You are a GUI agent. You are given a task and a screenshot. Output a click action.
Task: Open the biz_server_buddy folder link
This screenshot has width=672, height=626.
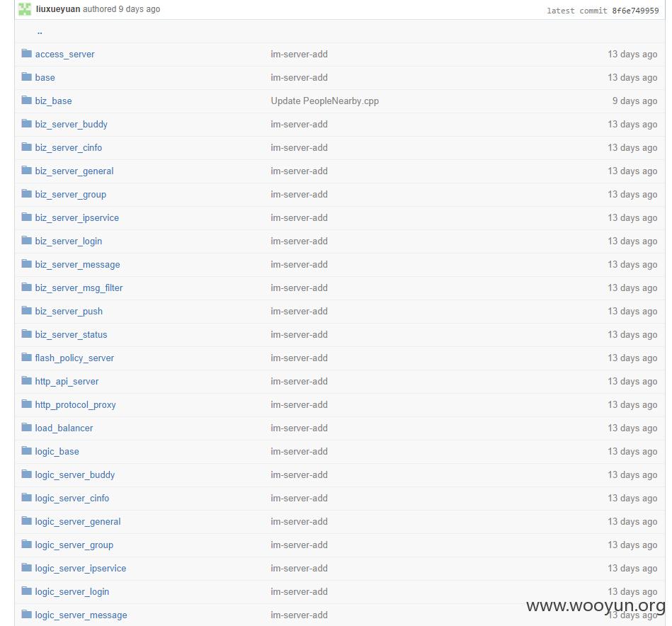point(71,124)
